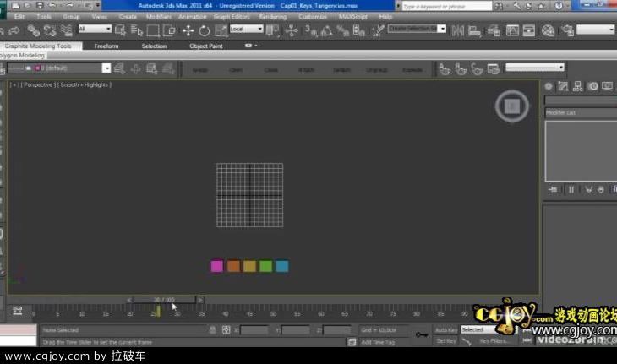Open the Customize menu
Screen dimensions: 617x364
tap(313, 17)
